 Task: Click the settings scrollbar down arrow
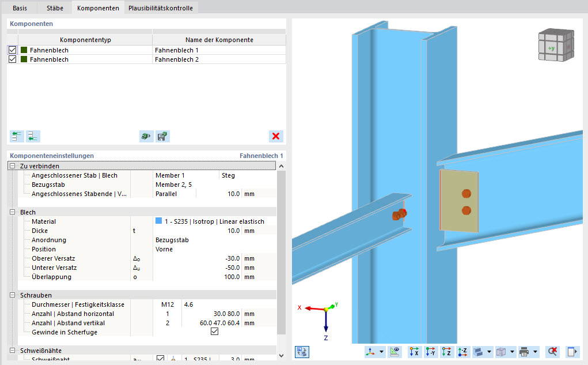pyautogui.click(x=281, y=356)
